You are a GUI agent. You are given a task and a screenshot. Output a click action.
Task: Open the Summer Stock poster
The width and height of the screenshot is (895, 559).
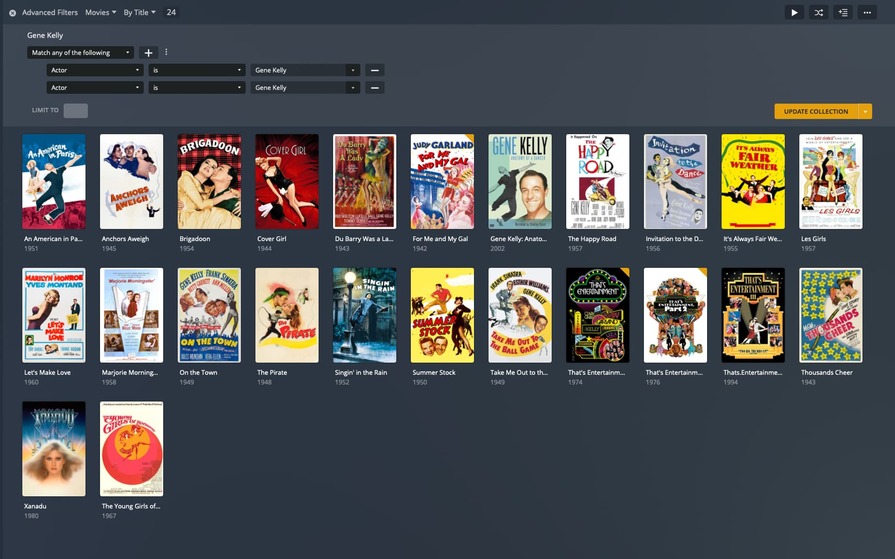[442, 315]
